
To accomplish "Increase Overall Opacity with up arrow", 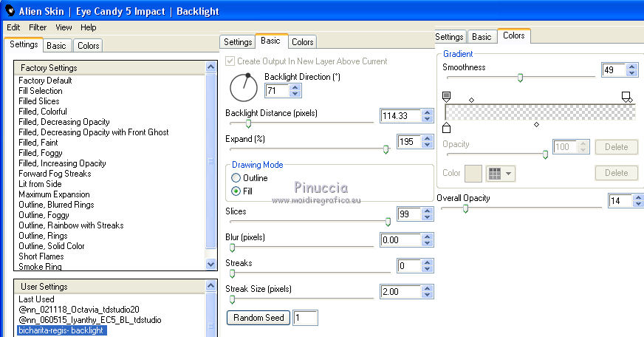I will (638, 197).
